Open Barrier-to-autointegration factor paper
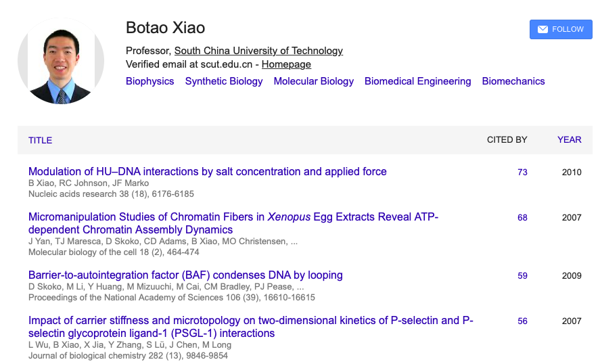 click(x=185, y=275)
